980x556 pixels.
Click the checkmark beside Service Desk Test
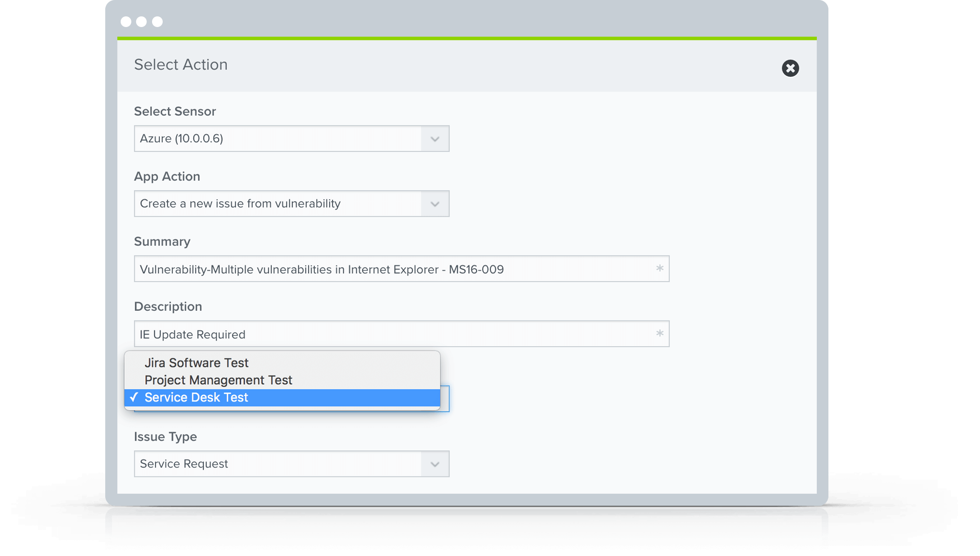click(x=134, y=397)
